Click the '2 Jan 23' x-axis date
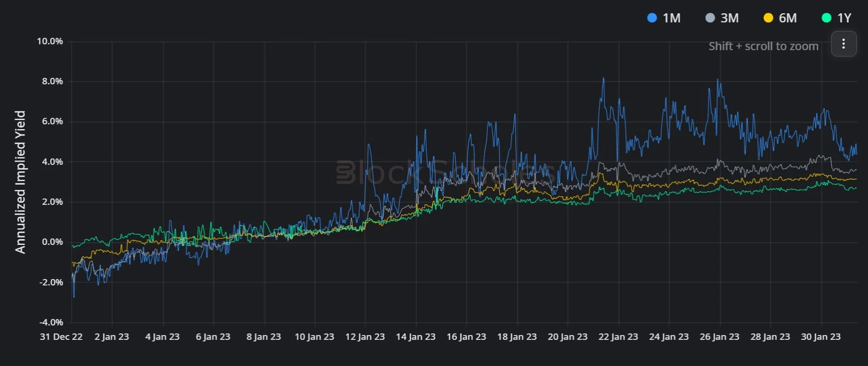 point(112,337)
